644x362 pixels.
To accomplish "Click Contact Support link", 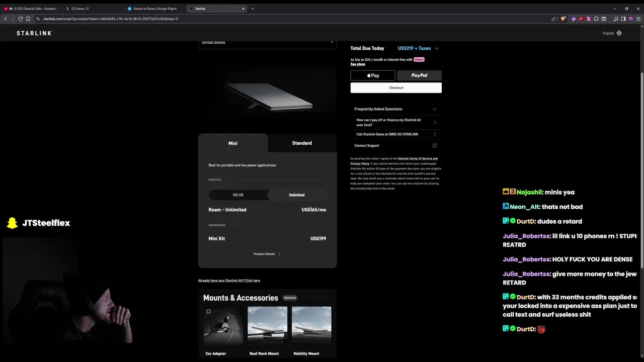I will [x=367, y=146].
